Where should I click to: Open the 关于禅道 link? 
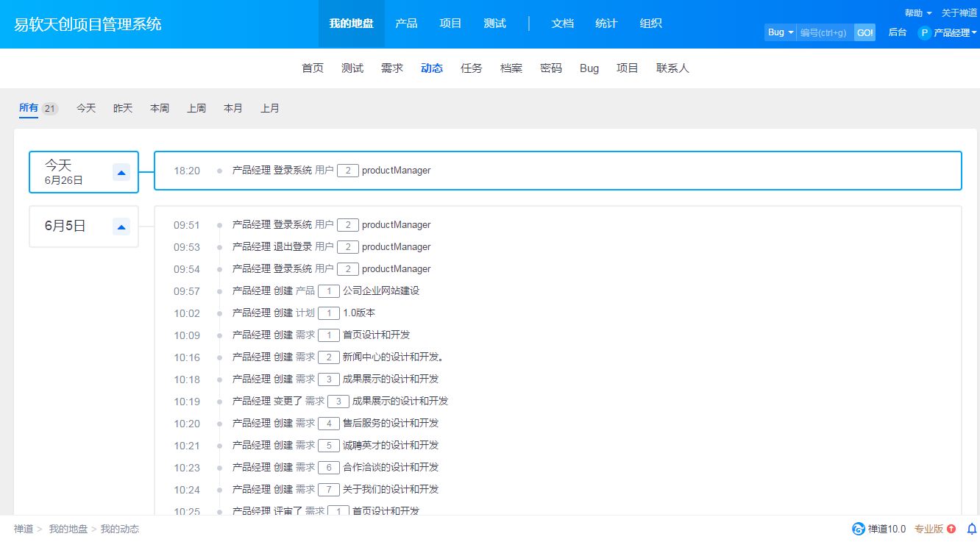[959, 13]
